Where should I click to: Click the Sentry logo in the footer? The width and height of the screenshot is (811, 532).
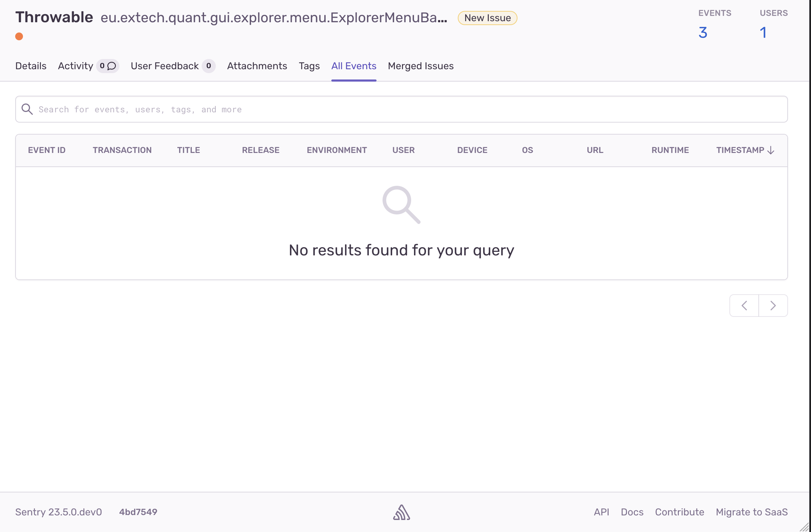402,512
